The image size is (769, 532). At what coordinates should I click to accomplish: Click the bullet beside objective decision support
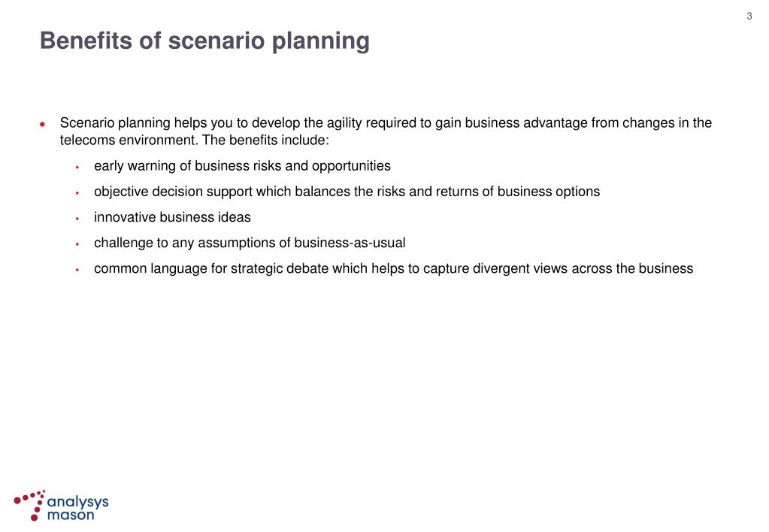77,192
